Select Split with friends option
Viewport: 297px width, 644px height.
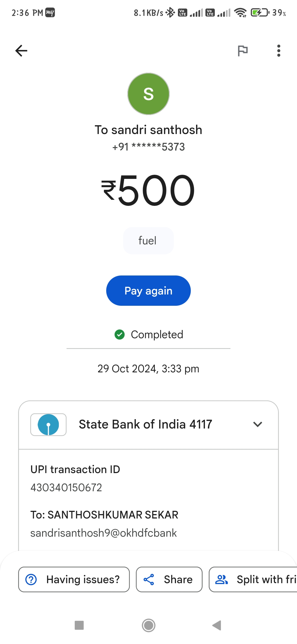[253, 579]
